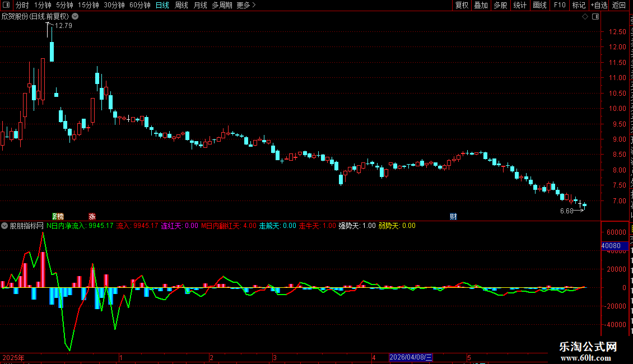This screenshot has width=633, height=364.
Task: Open dropdown next to 欣贺股份 chart title
Action: coord(75,17)
